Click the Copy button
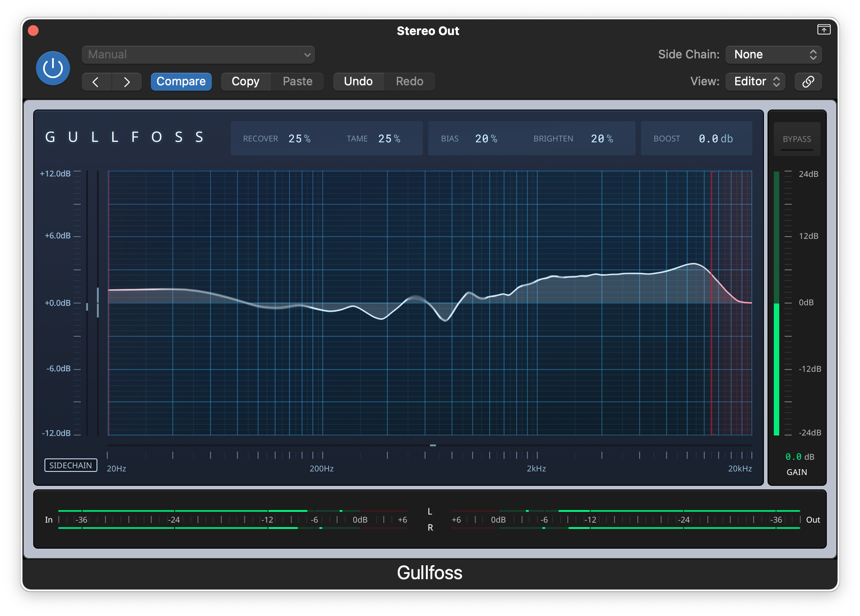 (246, 82)
